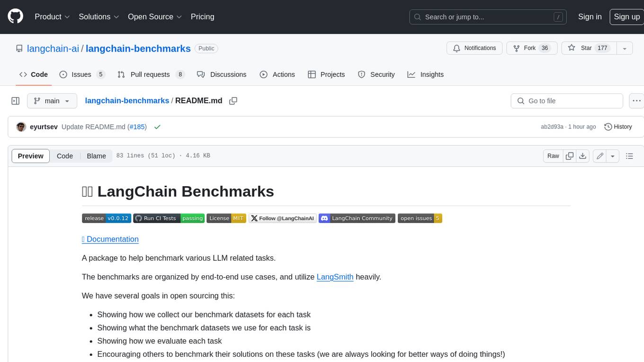Open the star lists dropdown arrow
644x362 pixels.
pyautogui.click(x=625, y=48)
